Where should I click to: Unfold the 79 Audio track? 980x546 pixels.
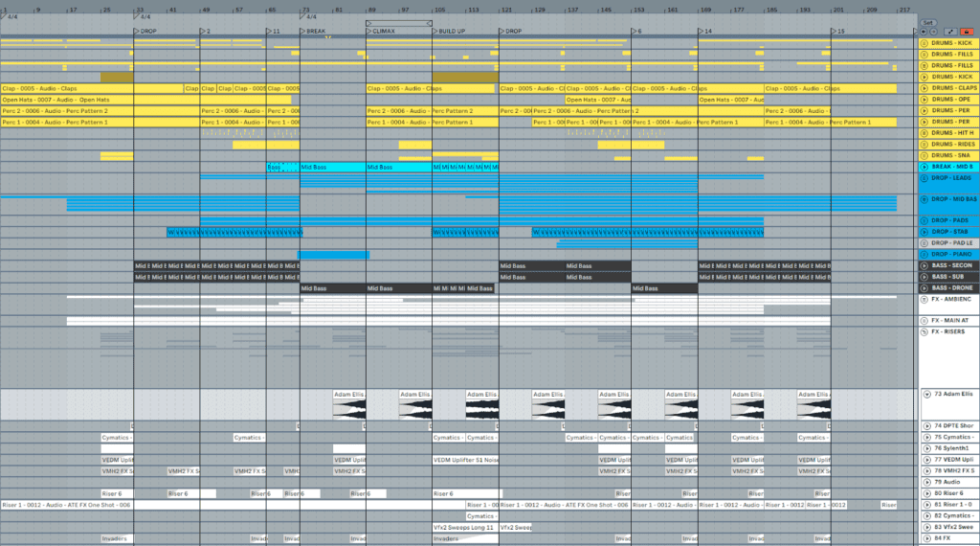pyautogui.click(x=926, y=482)
